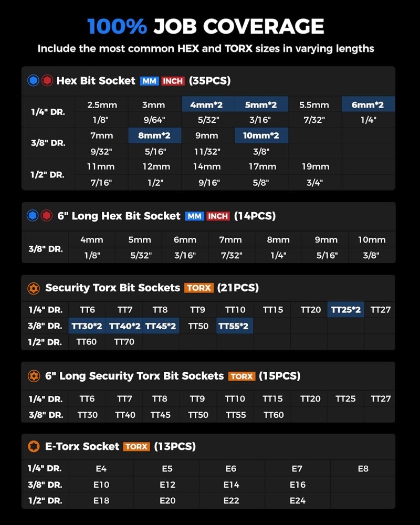420x525 pixels.
Task: Click the E8 E-Torx size cell
Action: [x=363, y=468]
